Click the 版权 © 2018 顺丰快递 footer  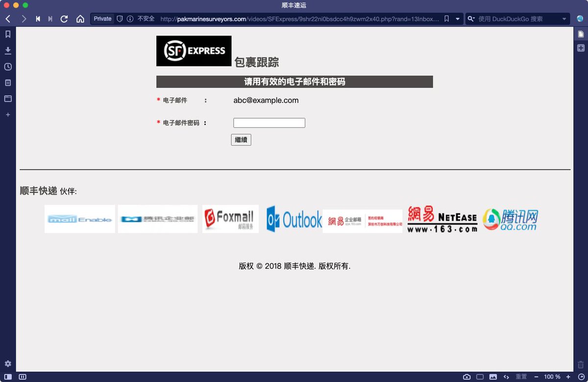[x=294, y=266]
